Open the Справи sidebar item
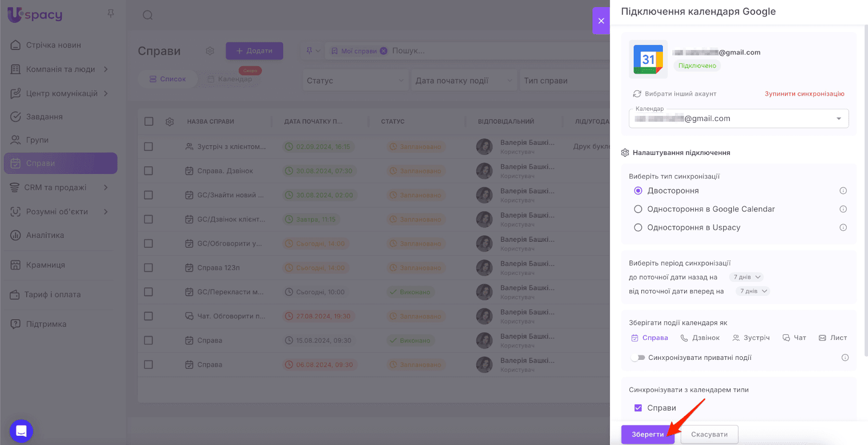868x445 pixels. 61,163
